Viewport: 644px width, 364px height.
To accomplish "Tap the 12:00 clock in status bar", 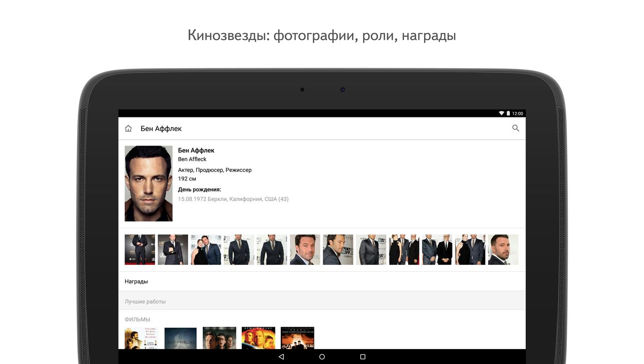I will pos(517,113).
